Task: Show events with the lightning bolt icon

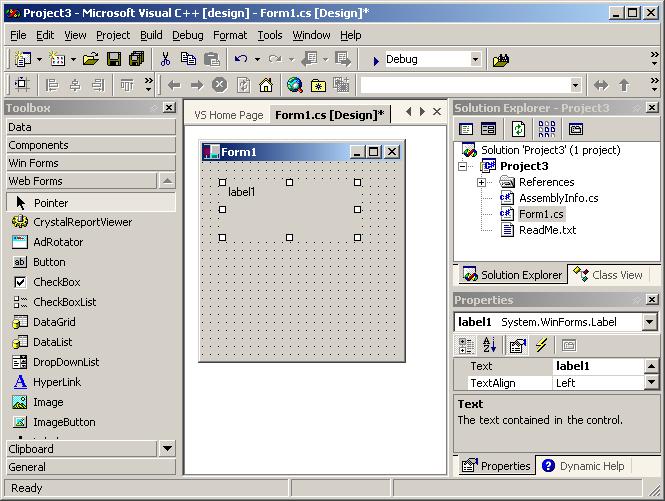Action: (541, 345)
